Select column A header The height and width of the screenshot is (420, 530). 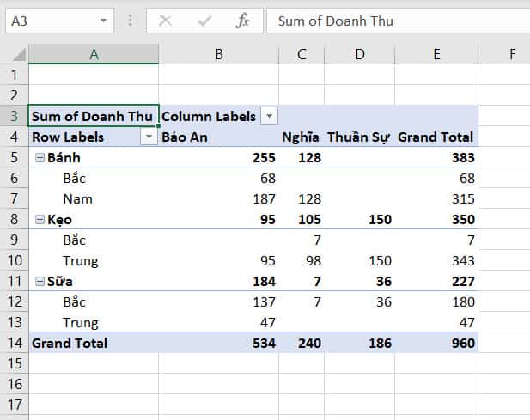[x=94, y=54]
